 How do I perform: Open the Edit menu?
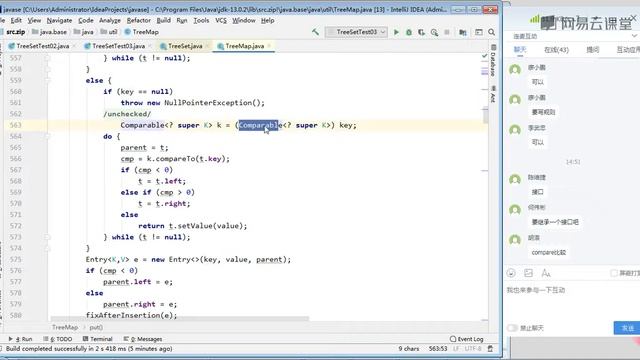(16, 20)
